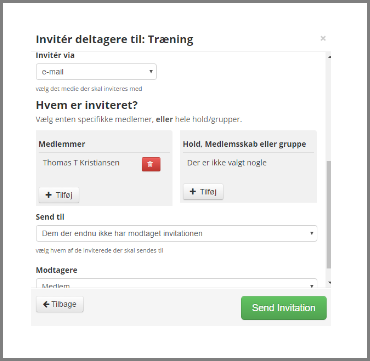Open the Modtagere dropdown
The width and height of the screenshot is (370, 361).
click(x=177, y=284)
